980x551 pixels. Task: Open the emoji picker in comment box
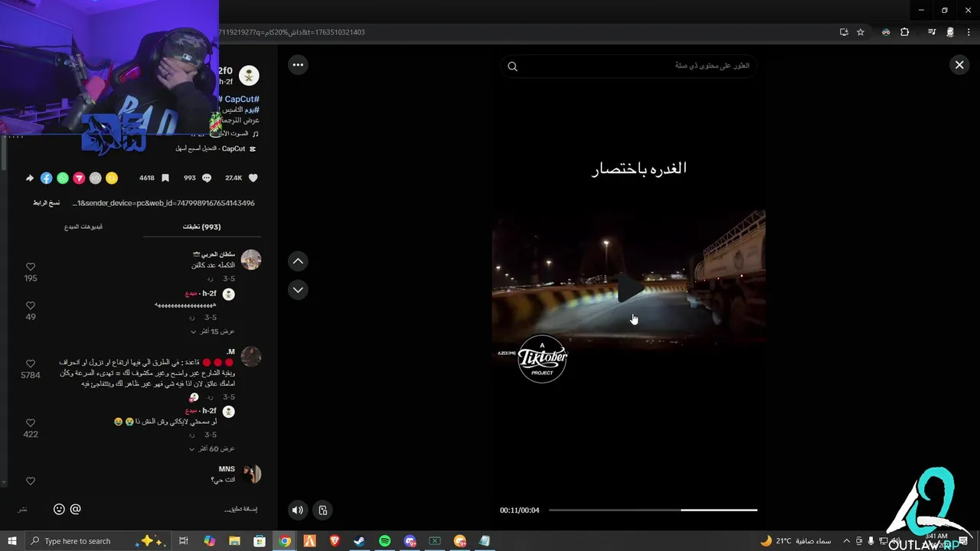(x=59, y=509)
